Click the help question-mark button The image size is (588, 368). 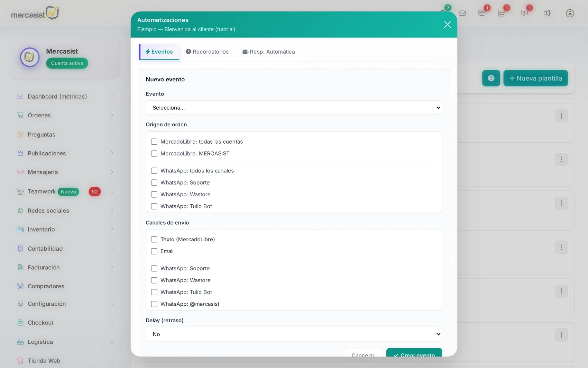491,78
